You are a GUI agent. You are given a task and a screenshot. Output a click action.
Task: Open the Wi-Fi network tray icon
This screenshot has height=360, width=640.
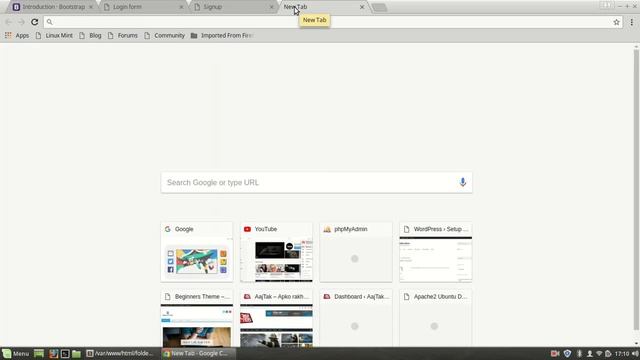coord(599,353)
